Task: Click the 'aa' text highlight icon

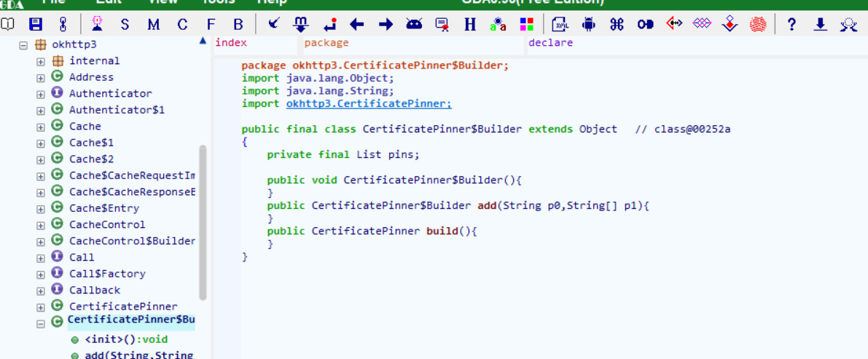Action: pos(498,24)
